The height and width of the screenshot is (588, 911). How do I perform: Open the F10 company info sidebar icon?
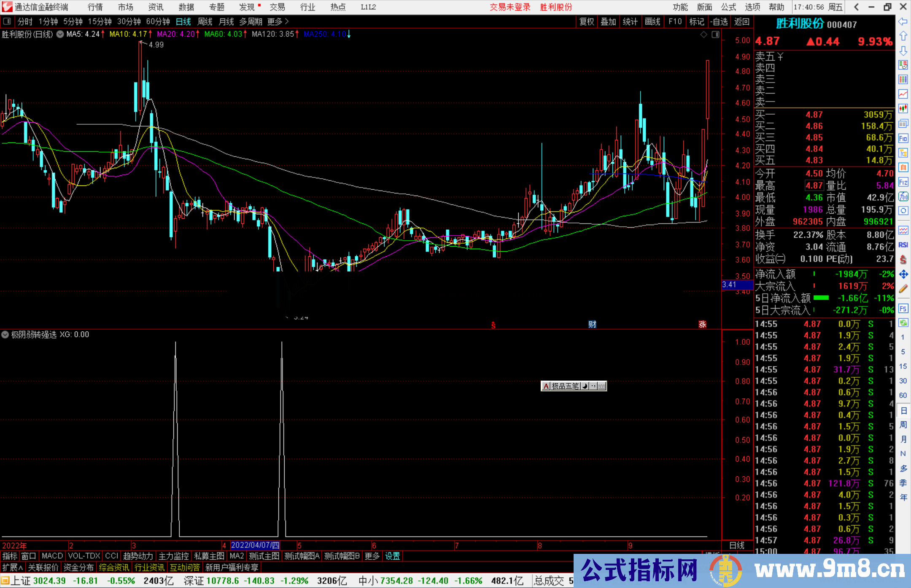pyautogui.click(x=903, y=138)
